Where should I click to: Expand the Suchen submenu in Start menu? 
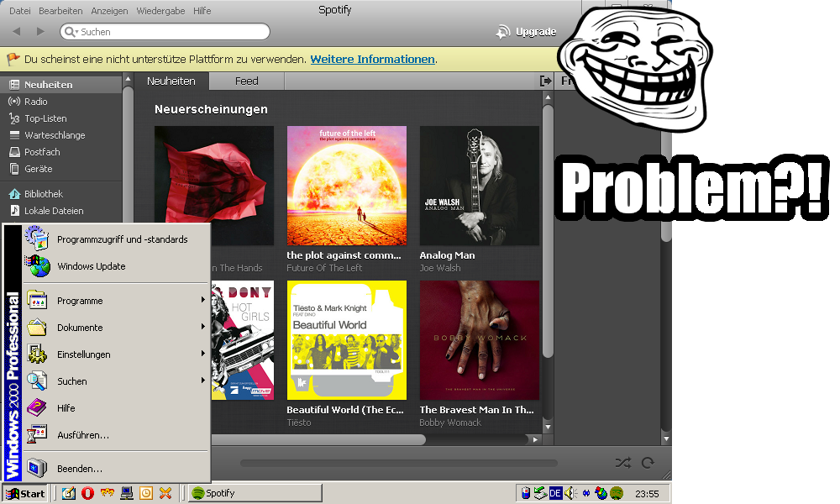pos(116,381)
